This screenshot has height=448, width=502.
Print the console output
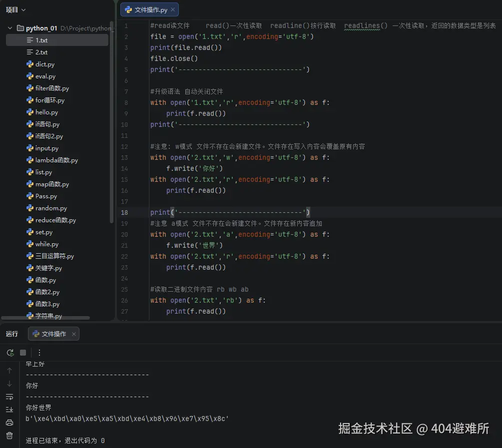9,423
